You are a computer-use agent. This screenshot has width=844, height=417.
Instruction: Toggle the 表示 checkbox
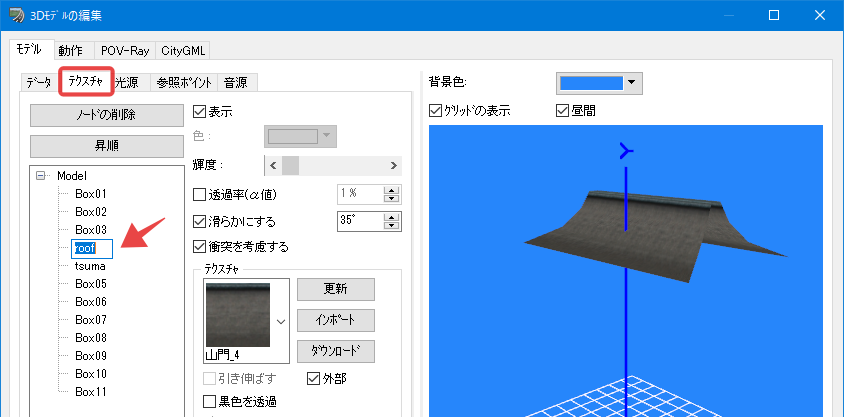(x=199, y=112)
